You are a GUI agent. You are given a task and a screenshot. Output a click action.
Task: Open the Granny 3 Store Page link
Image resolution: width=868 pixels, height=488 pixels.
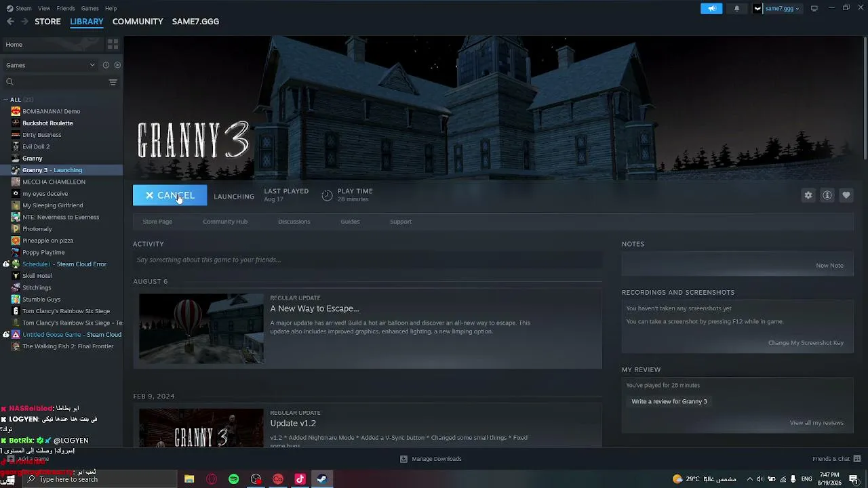[157, 222]
